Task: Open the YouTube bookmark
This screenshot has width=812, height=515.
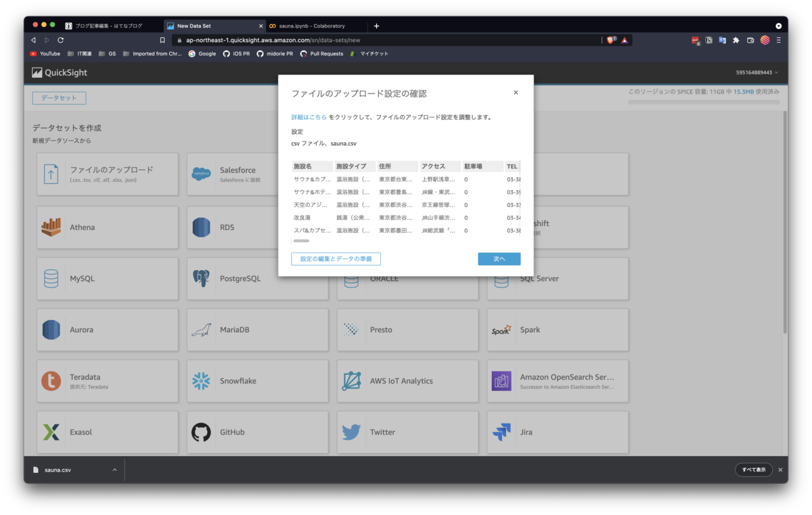Action: (x=45, y=53)
